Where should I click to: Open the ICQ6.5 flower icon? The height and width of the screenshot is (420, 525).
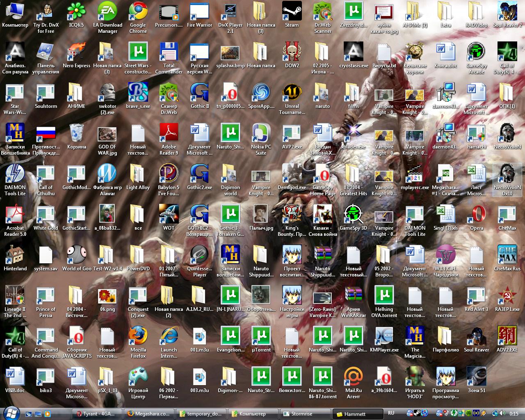pos(76,12)
